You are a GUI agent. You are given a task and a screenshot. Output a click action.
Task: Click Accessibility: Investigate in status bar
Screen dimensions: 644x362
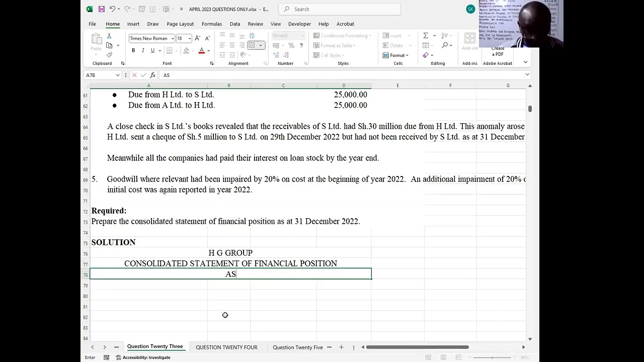pos(143,357)
